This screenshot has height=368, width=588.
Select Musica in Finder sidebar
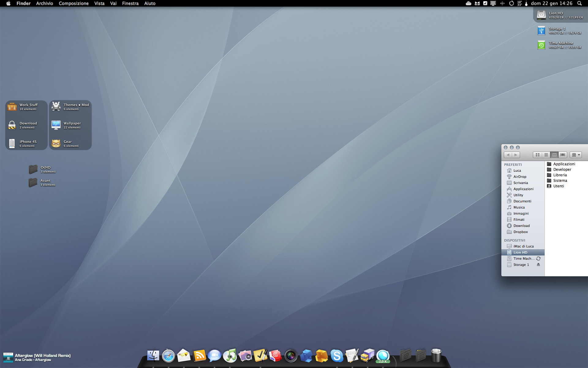coord(523,207)
